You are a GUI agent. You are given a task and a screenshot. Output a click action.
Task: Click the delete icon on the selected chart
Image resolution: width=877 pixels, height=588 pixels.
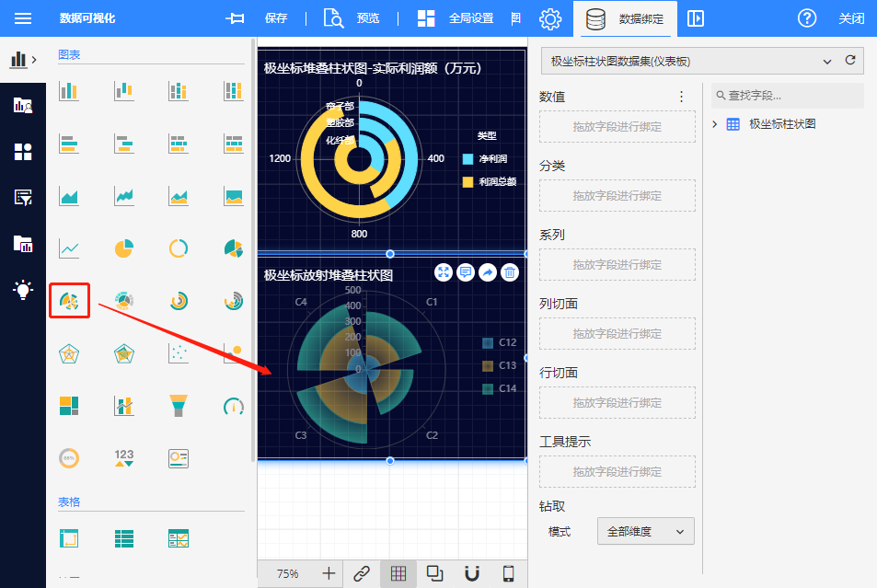point(510,272)
